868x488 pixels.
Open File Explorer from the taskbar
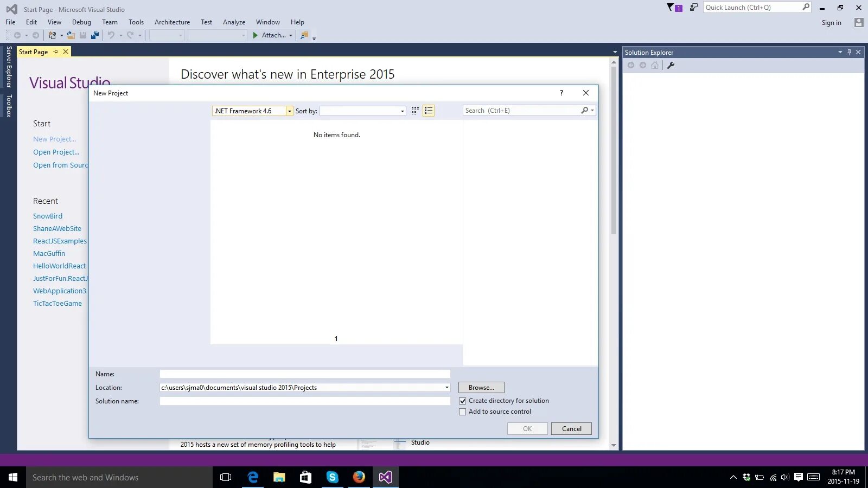[279, 477]
